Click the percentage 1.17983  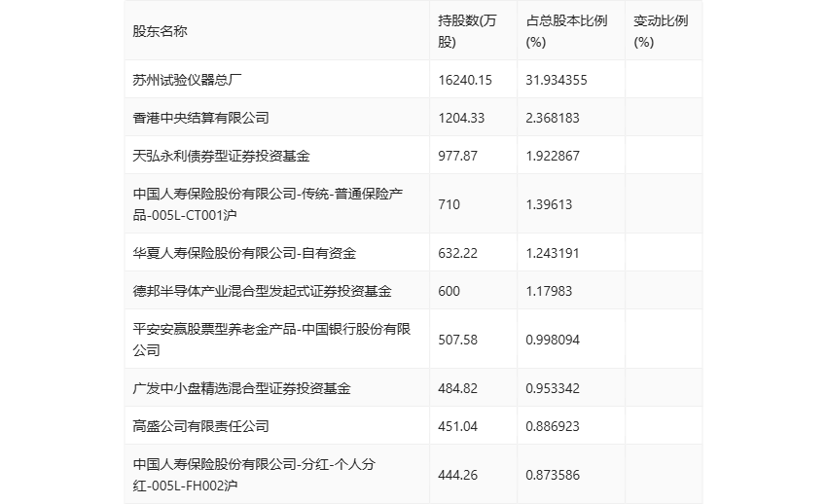click(x=549, y=291)
